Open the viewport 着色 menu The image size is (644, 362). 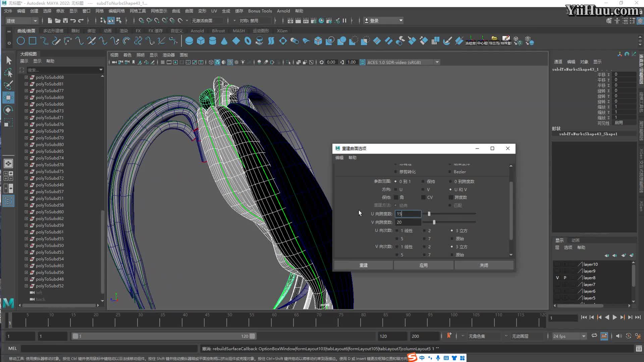(127, 55)
